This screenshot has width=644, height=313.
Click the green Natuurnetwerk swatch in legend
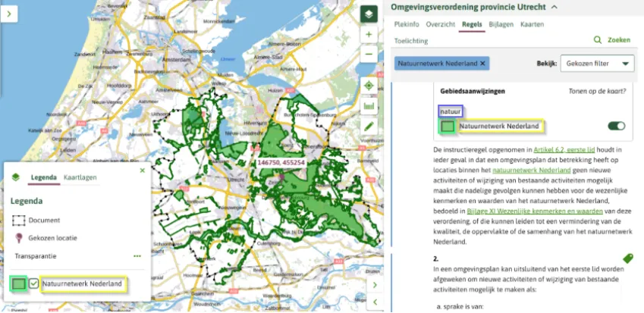tap(19, 284)
